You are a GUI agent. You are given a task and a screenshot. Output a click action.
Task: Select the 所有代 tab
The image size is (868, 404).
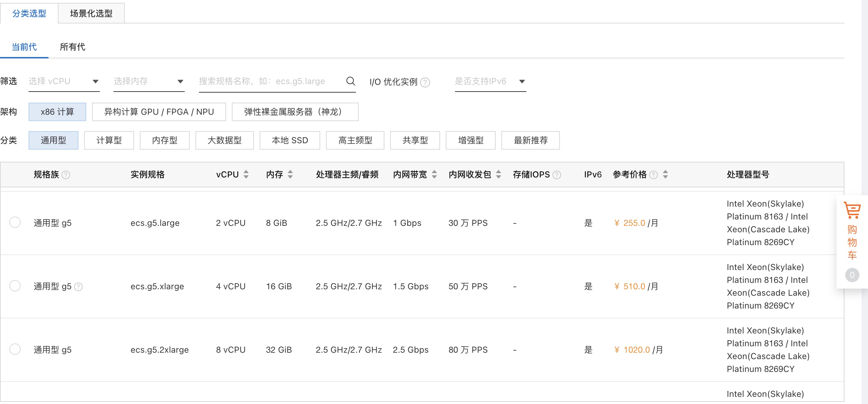73,47
